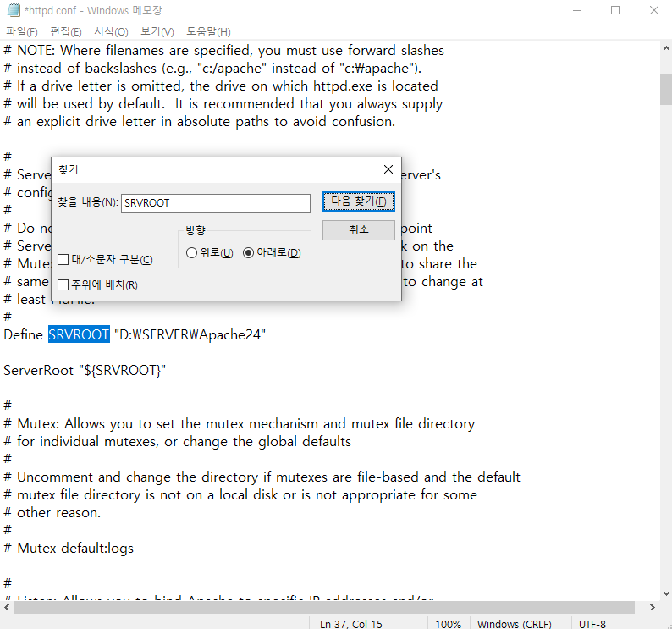Click '# Uncomment and change the directory' line
672x629 pixels.
click(262, 477)
